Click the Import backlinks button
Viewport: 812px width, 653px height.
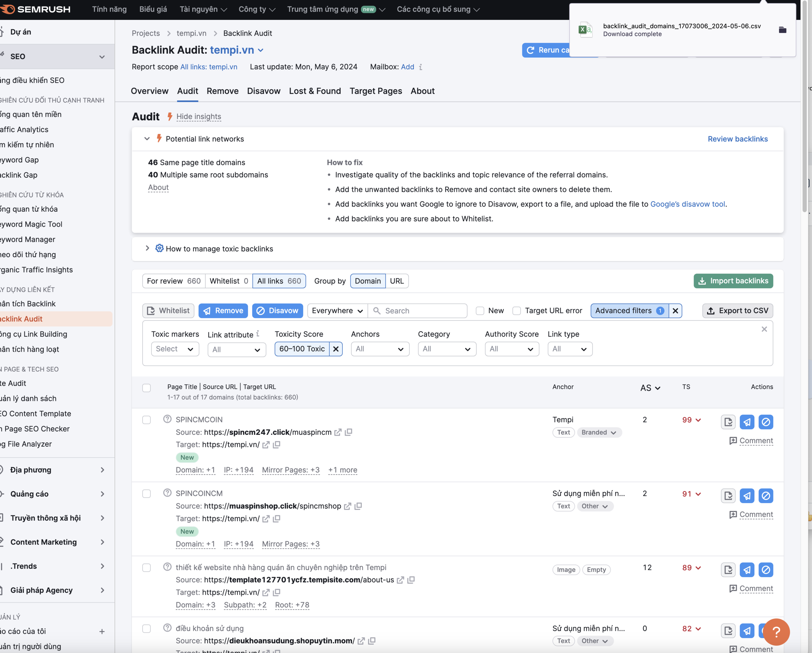pos(733,281)
